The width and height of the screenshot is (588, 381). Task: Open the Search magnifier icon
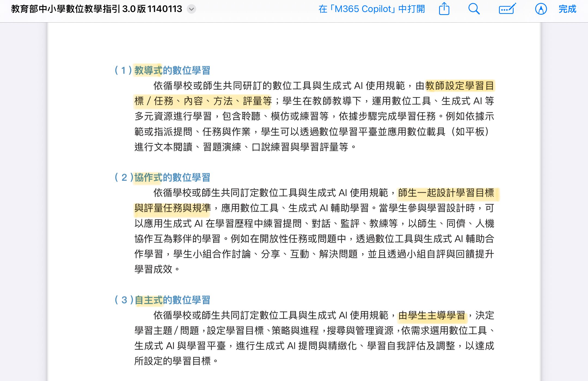(x=474, y=9)
